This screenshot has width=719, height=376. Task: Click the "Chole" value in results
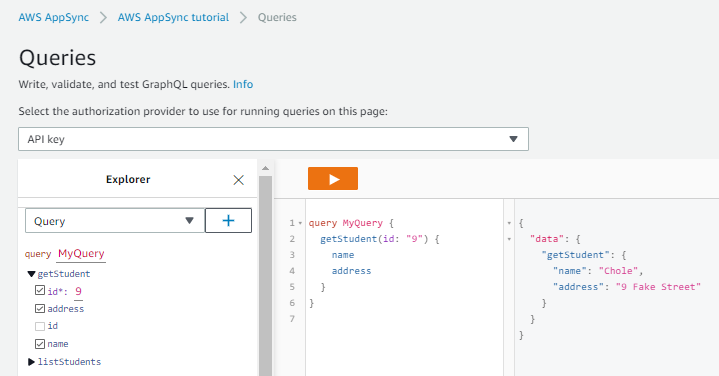618,271
